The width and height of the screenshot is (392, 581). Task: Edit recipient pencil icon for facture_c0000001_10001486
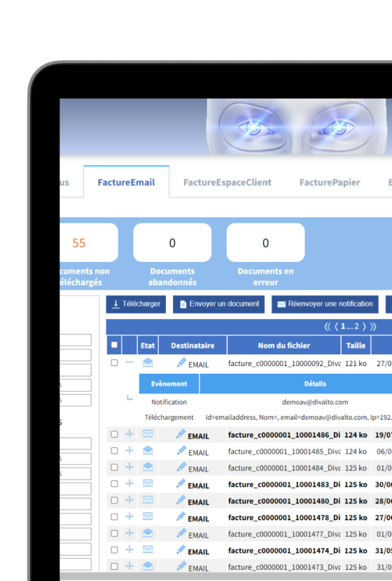click(181, 433)
